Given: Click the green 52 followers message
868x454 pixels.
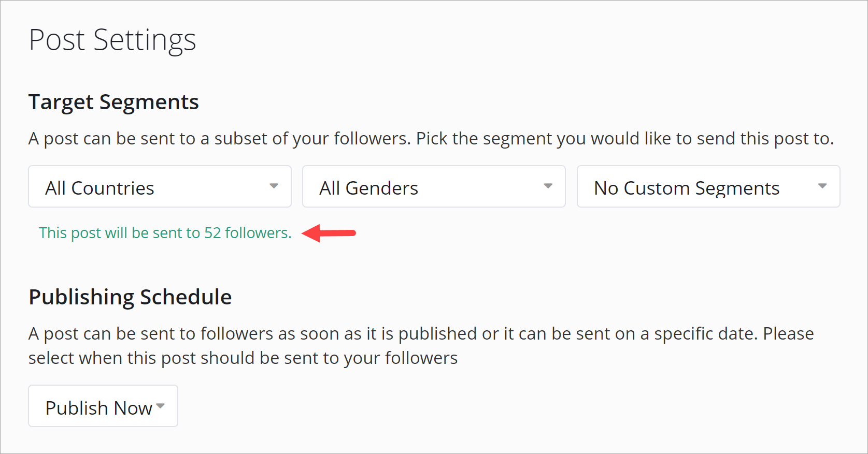Looking at the screenshot, I should tap(165, 233).
